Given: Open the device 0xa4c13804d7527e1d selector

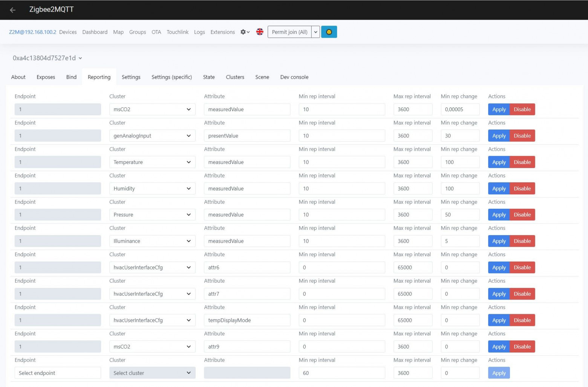Looking at the screenshot, I should coord(47,58).
